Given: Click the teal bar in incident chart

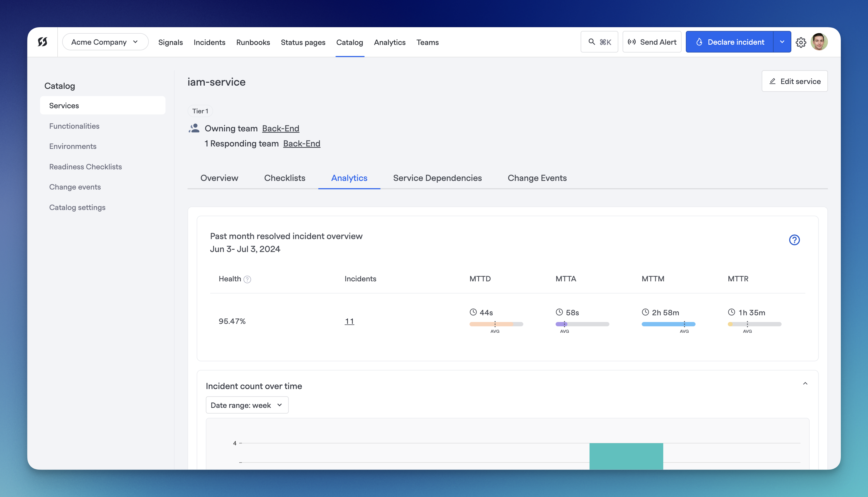Looking at the screenshot, I should click(626, 456).
